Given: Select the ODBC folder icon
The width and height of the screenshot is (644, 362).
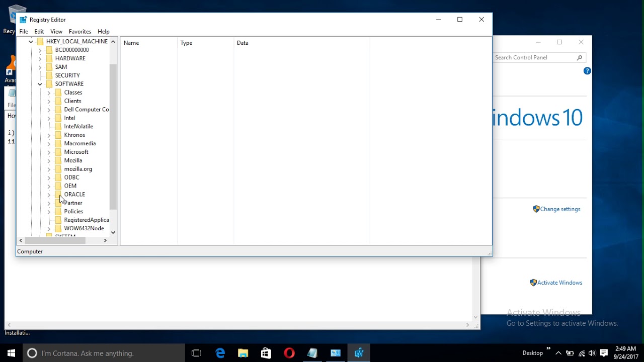Looking at the screenshot, I should pos(58,177).
